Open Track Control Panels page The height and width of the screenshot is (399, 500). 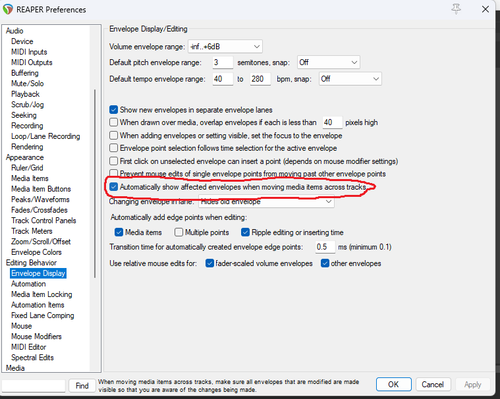click(44, 221)
